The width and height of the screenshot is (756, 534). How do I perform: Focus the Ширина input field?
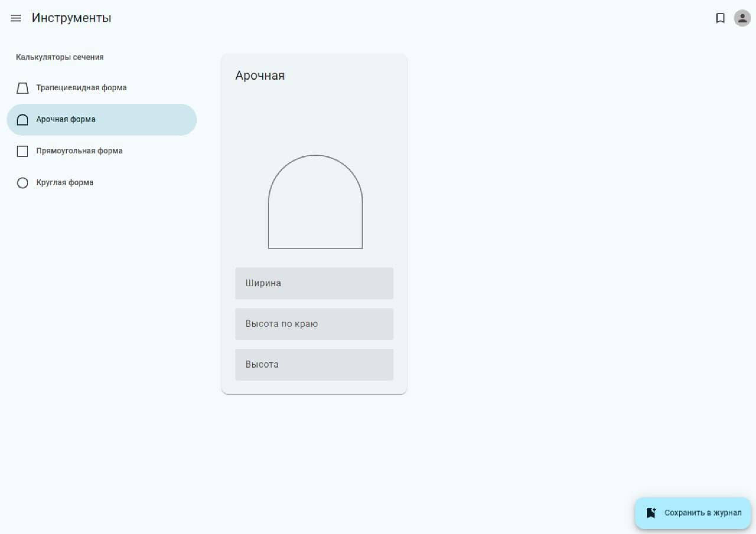pos(314,283)
